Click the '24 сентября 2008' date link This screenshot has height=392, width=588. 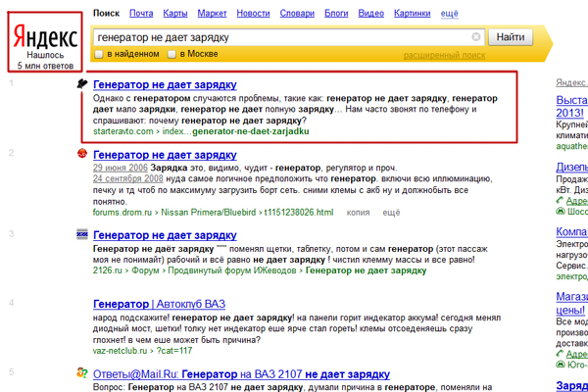point(127,178)
